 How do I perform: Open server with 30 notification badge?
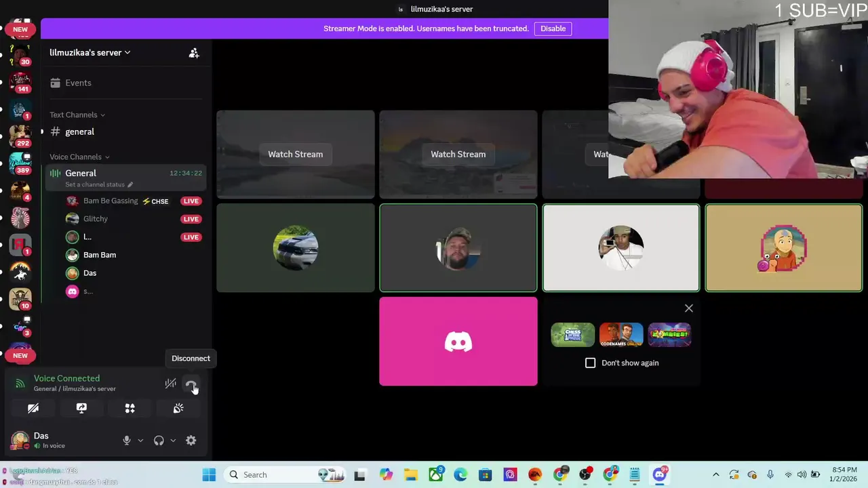[x=20, y=55]
